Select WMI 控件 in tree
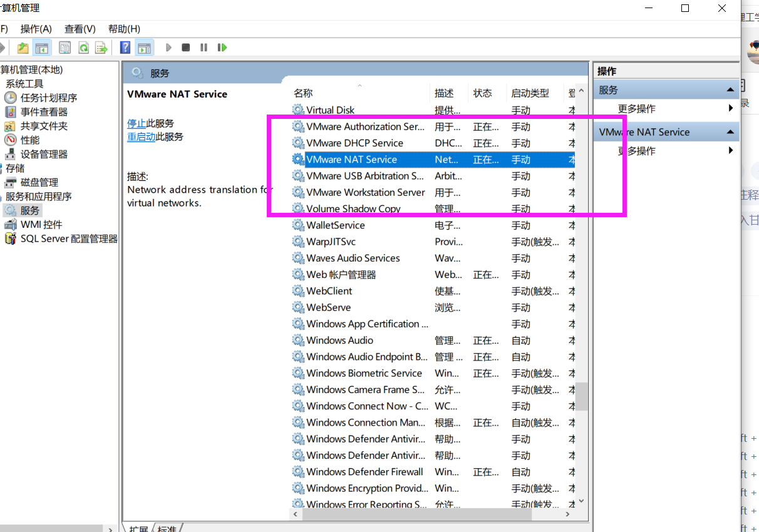The height and width of the screenshot is (532, 759). click(x=41, y=225)
